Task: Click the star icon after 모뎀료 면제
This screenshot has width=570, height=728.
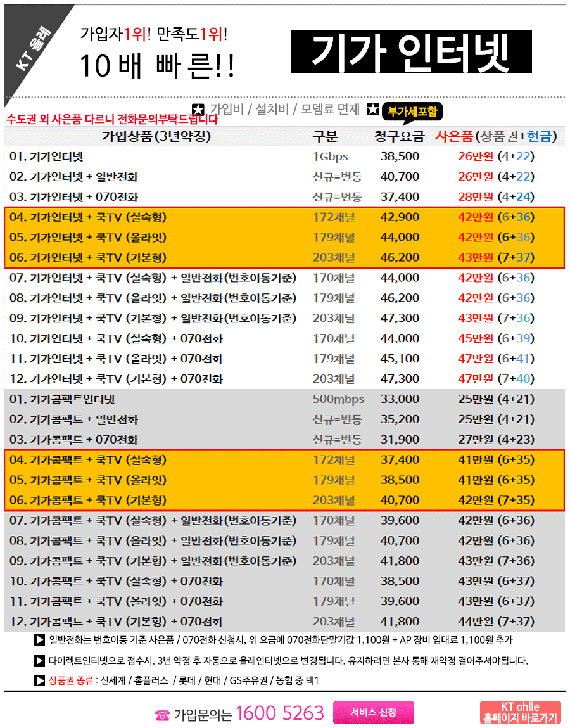Action: click(373, 109)
